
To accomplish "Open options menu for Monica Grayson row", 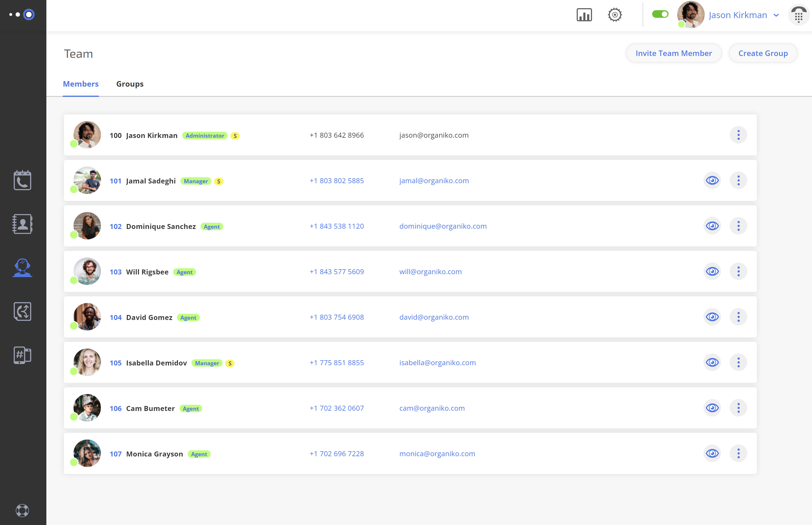I will click(738, 454).
